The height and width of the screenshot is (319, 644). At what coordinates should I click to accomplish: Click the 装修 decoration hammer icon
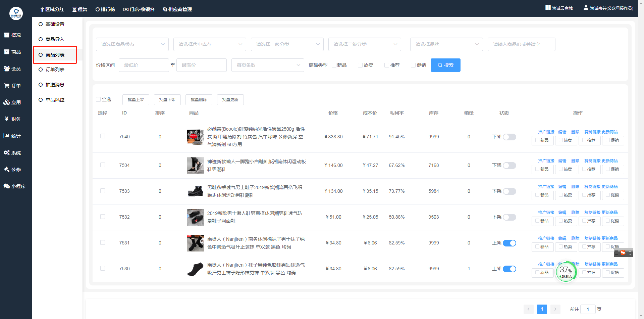tap(7, 170)
